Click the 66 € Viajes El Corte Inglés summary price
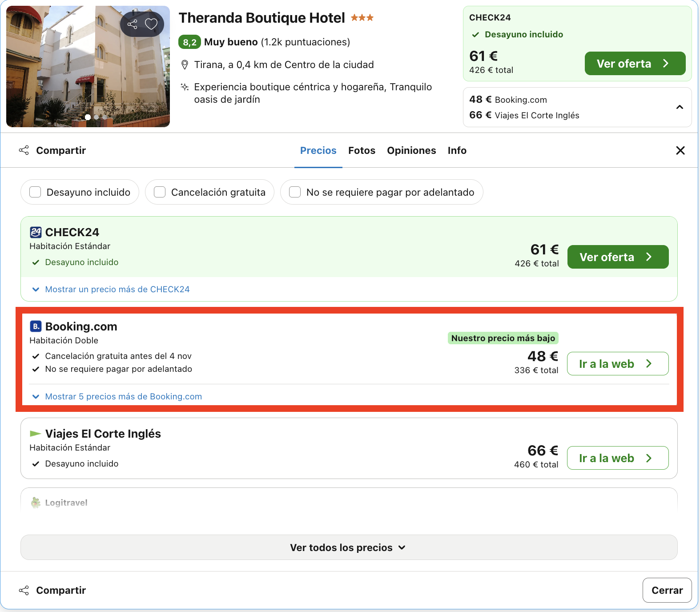700x612 pixels. (x=524, y=115)
